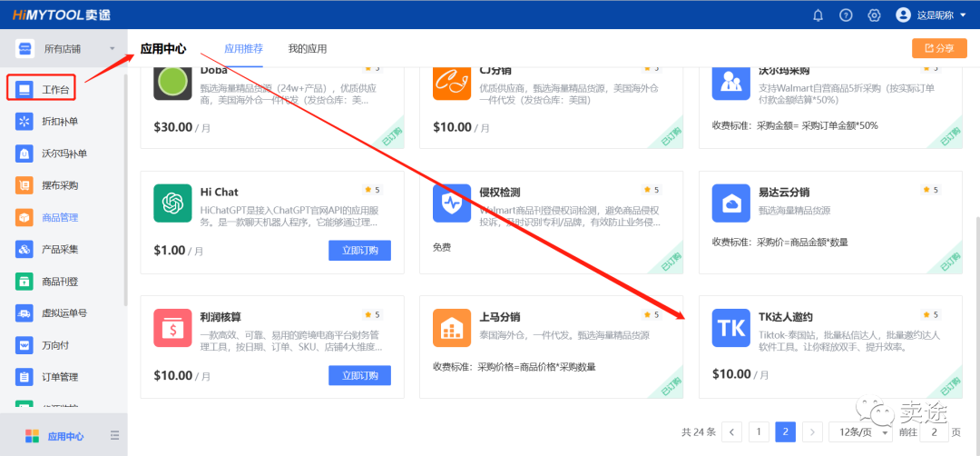This screenshot has width=980, height=456.
Task: Click the 产品采集 sidebar icon
Action: click(x=24, y=249)
